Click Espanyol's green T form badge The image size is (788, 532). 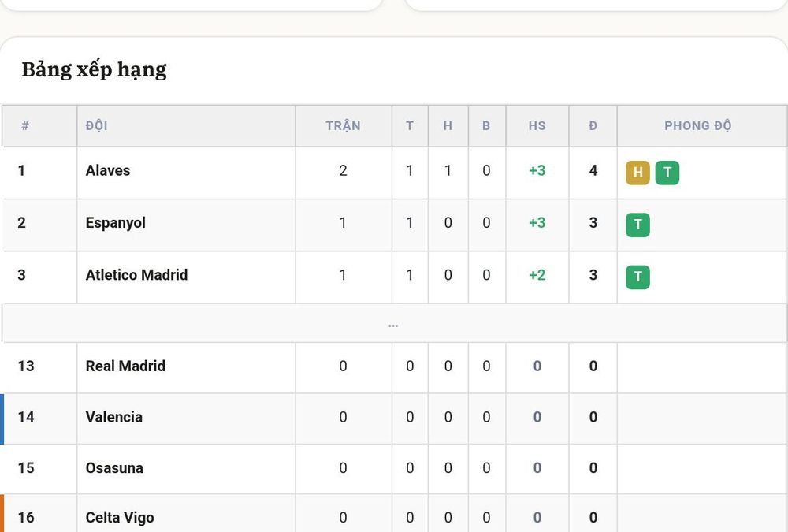click(637, 225)
